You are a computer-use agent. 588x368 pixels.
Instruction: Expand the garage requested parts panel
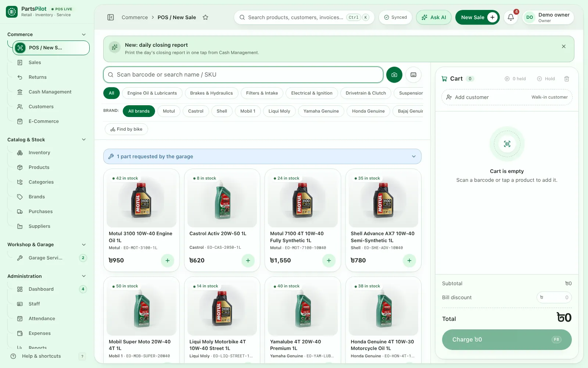[262, 156]
